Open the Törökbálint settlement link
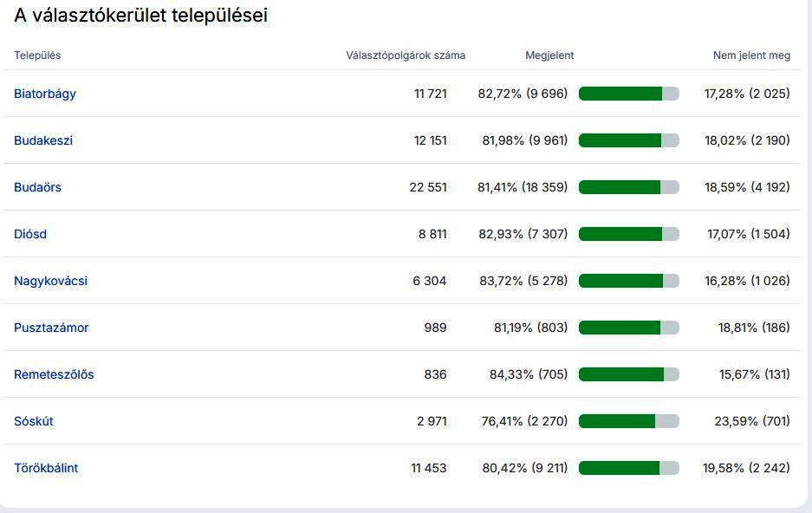Image resolution: width=812 pixels, height=513 pixels. point(46,468)
